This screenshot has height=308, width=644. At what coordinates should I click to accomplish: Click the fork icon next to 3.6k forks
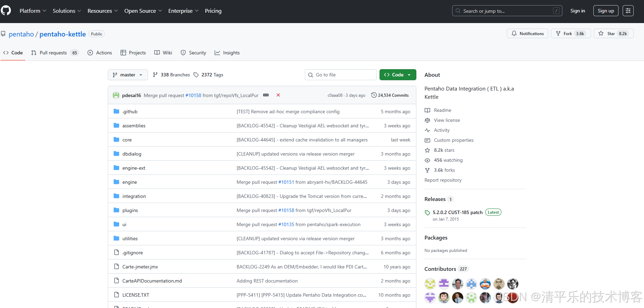click(x=427, y=170)
